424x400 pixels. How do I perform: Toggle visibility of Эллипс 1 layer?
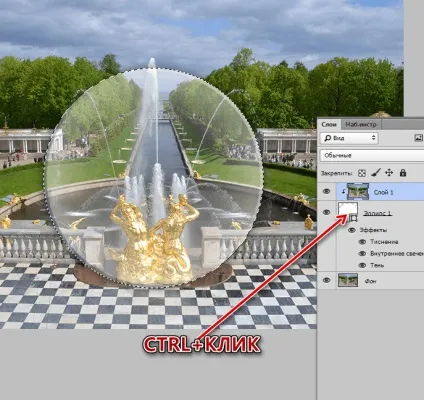point(327,212)
